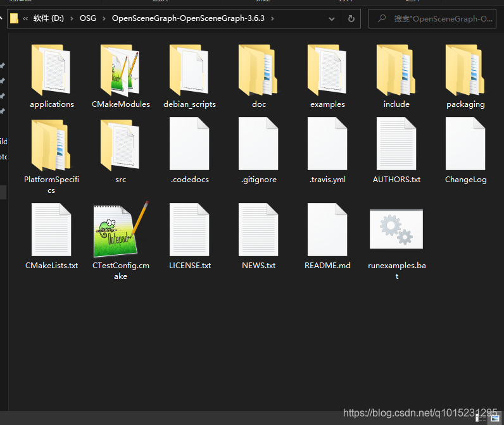This screenshot has height=425, width=504.
Task: Click the AUTHORS.txt name label
Action: 396,180
